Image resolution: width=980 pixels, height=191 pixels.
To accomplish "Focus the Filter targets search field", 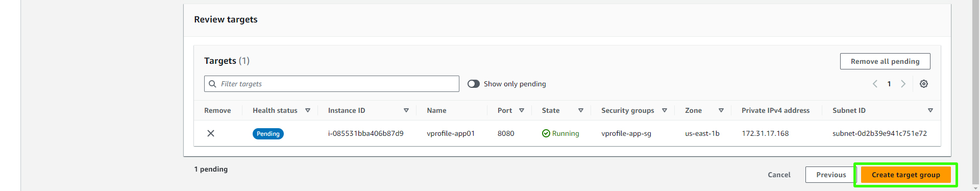I will pyautogui.click(x=332, y=84).
